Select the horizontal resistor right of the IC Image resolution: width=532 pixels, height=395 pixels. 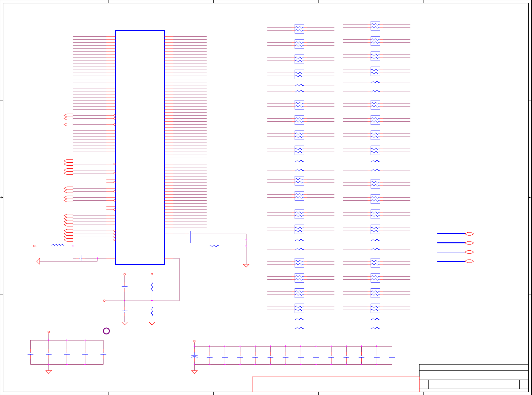214,246
